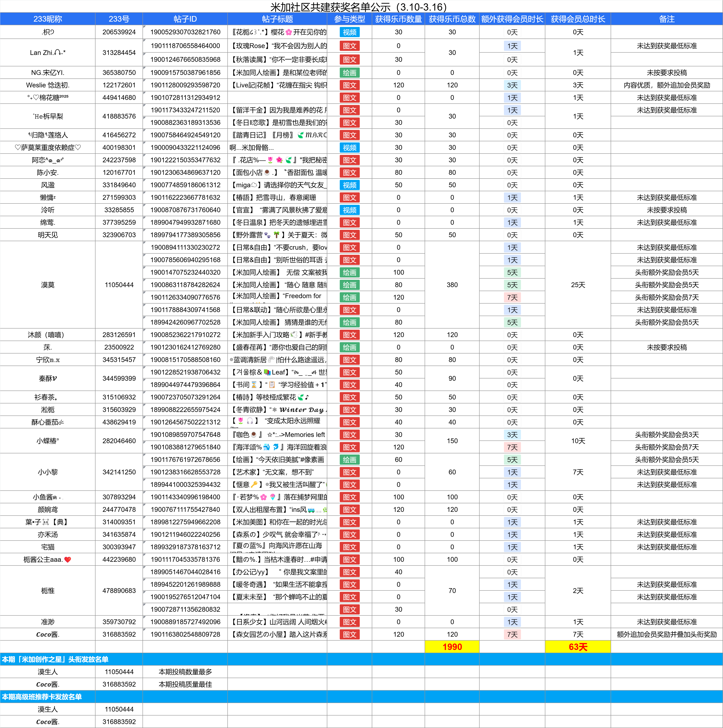Screen dimensions: 723x728
Task: Select the 米加创作之星 头衔发放名单 section header
Action: click(55, 659)
